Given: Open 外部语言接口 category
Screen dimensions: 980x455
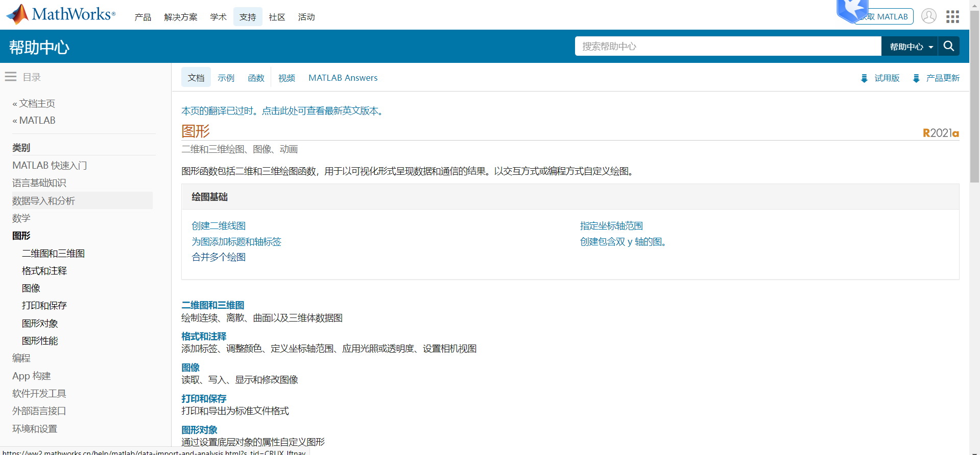Looking at the screenshot, I should point(39,411).
